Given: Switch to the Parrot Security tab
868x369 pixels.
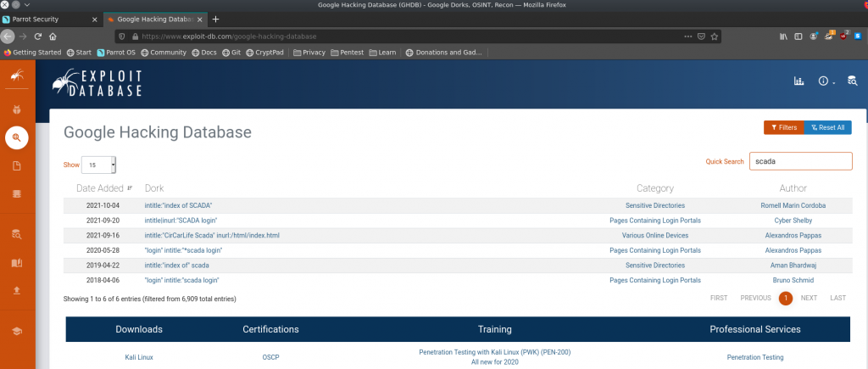Looking at the screenshot, I should pyautogui.click(x=50, y=19).
